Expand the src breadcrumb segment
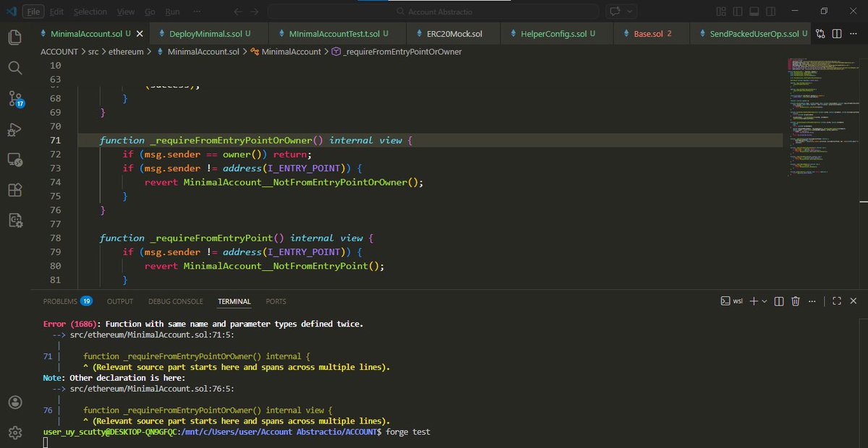 coord(93,52)
